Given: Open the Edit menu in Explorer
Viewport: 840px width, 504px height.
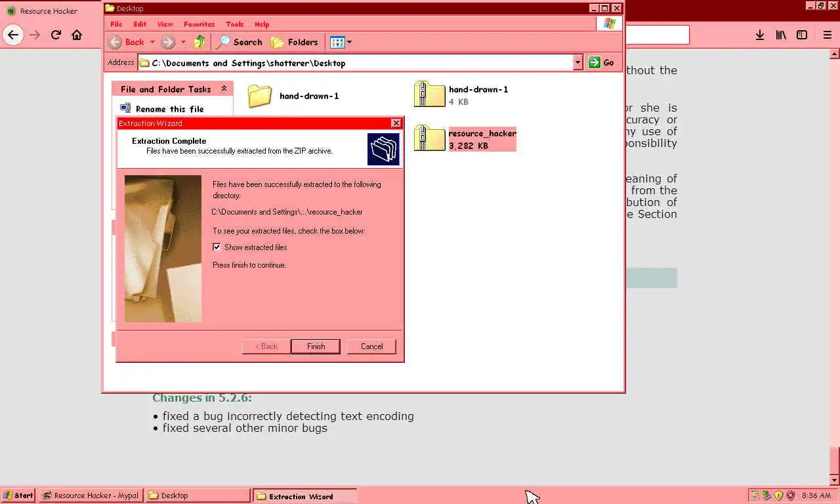Looking at the screenshot, I should [x=140, y=24].
